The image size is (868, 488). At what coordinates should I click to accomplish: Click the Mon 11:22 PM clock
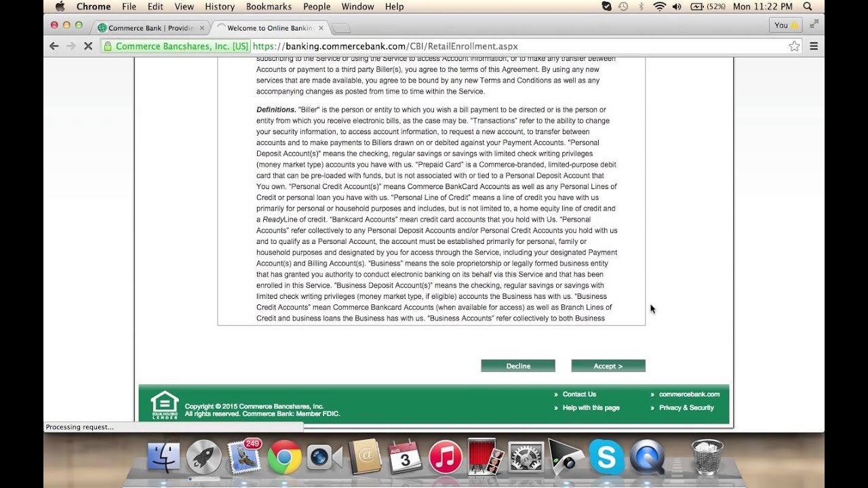(x=763, y=6)
